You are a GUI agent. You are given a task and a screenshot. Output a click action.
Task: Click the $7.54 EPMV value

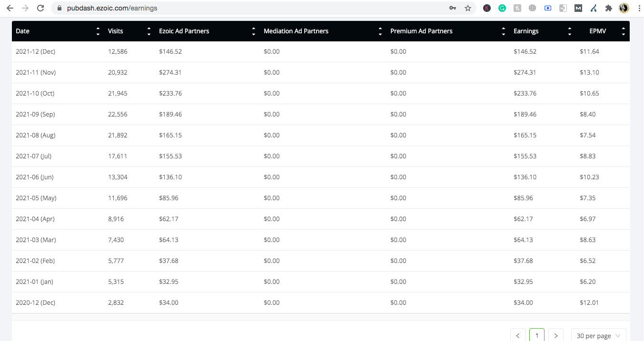587,135
